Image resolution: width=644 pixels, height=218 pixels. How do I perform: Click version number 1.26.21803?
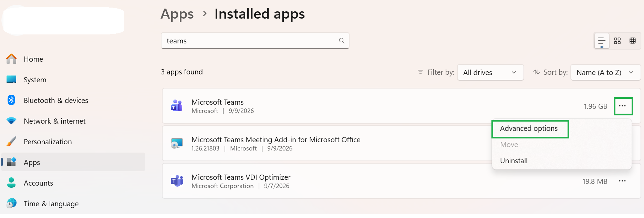point(205,148)
